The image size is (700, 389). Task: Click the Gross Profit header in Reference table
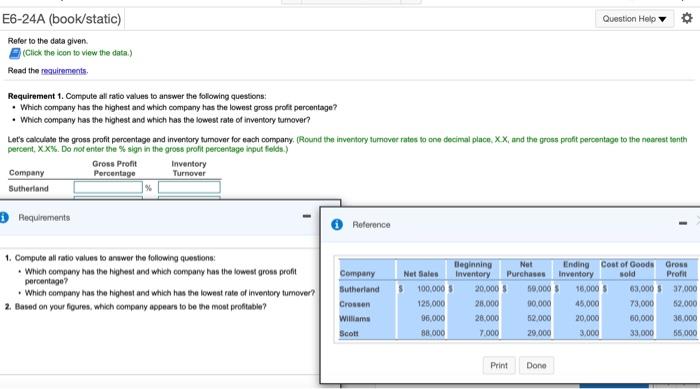click(x=676, y=269)
